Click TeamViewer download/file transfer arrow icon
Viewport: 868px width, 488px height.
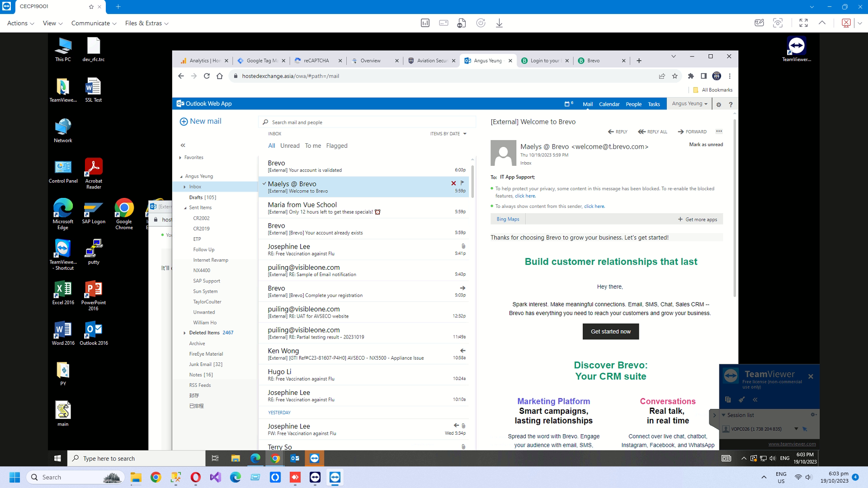point(499,23)
